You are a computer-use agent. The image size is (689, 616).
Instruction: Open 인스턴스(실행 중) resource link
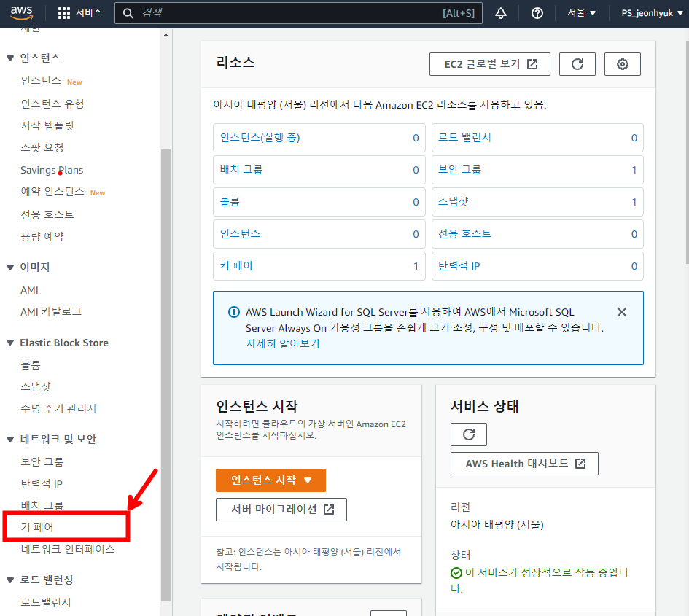260,138
